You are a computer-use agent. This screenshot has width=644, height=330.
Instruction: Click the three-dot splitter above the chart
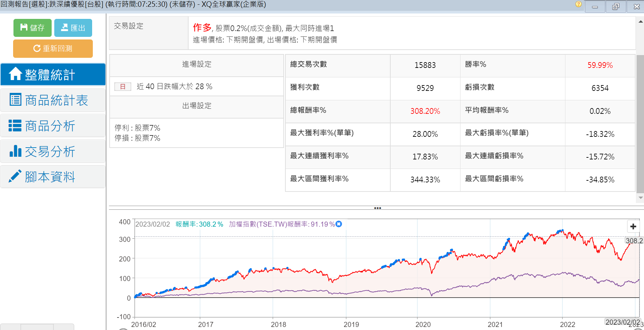[377, 208]
